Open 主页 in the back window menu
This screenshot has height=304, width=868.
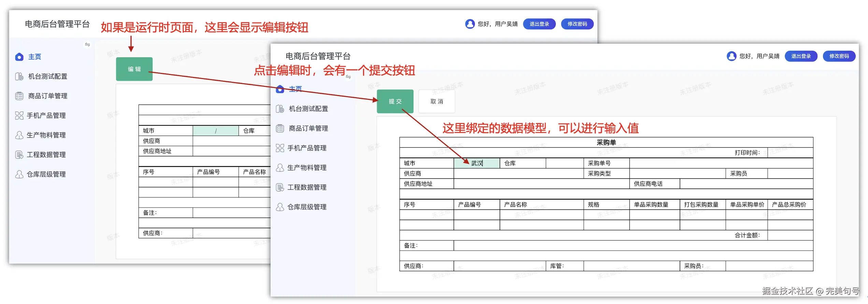coord(35,57)
